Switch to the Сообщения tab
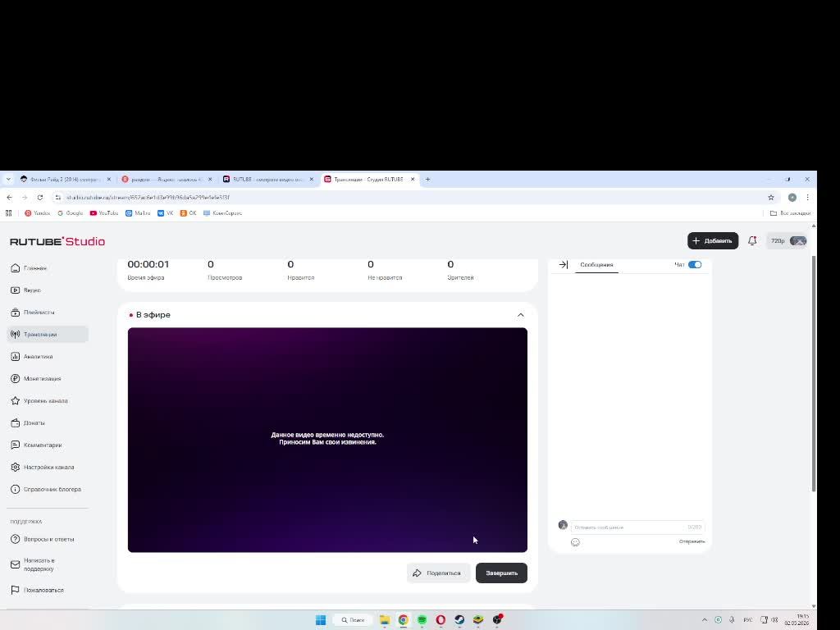840x630 pixels. [596, 265]
